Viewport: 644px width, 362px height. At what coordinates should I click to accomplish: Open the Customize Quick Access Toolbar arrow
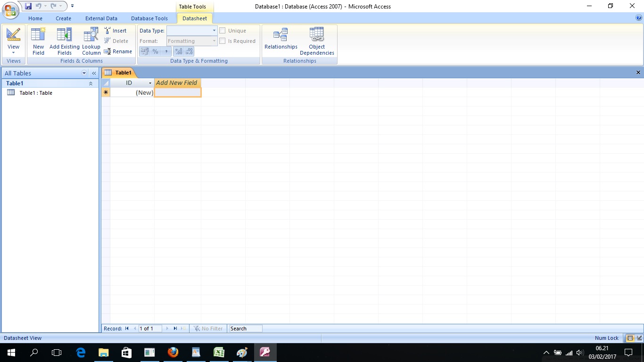point(72,6)
